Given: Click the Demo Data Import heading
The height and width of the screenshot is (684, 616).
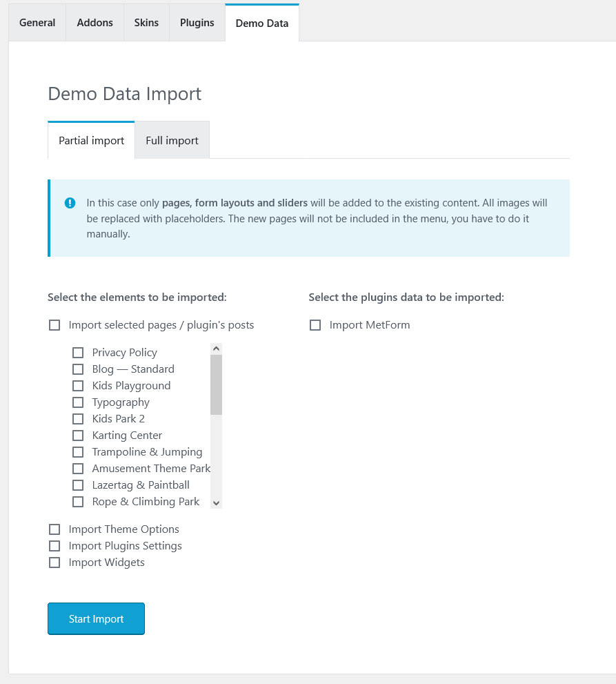Looking at the screenshot, I should coord(125,94).
